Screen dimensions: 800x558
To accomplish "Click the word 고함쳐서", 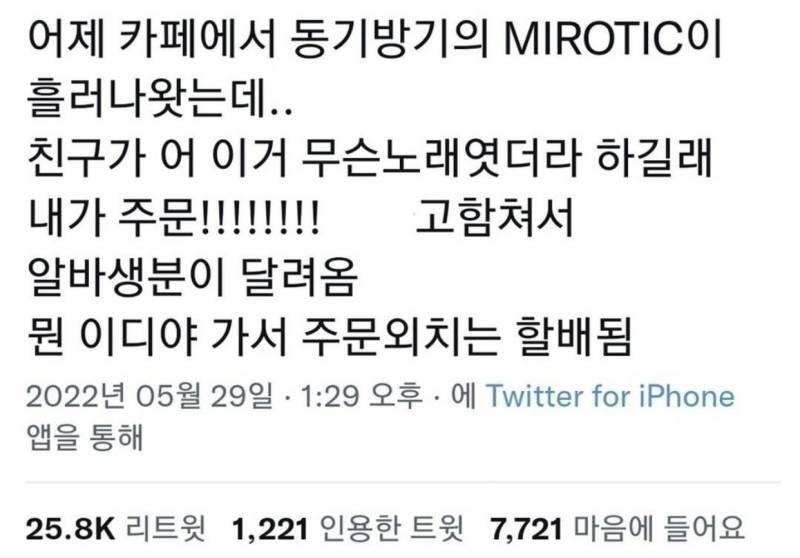I will [x=495, y=218].
